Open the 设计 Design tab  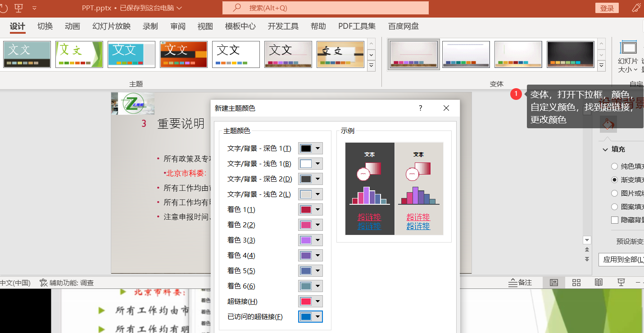tap(18, 26)
